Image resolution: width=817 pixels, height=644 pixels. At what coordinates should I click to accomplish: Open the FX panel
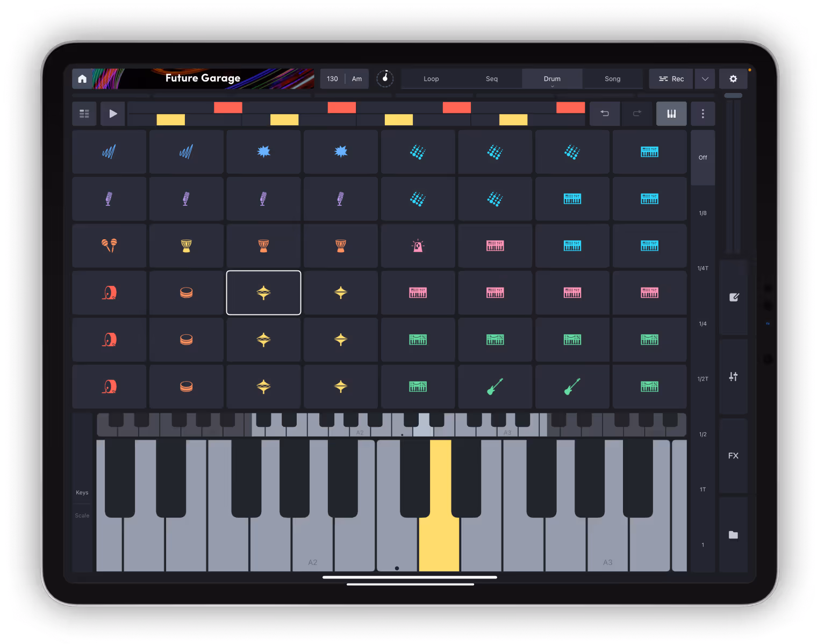733,455
